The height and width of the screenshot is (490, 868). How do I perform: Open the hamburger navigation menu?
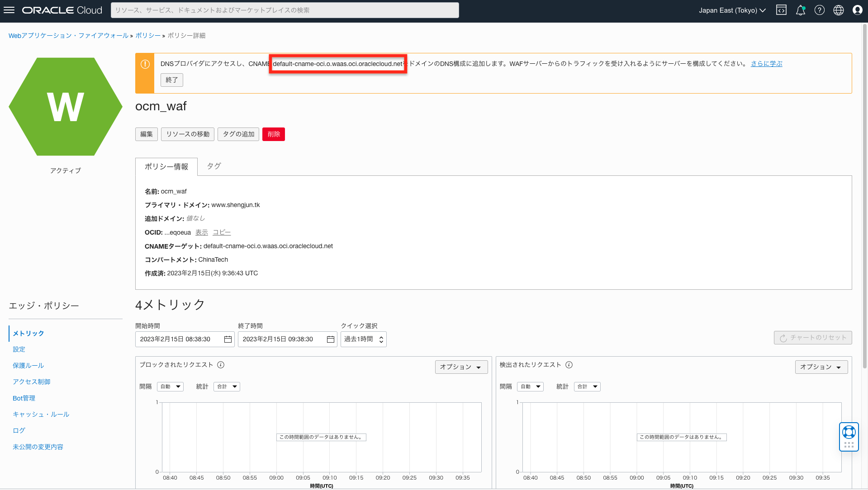(9, 10)
